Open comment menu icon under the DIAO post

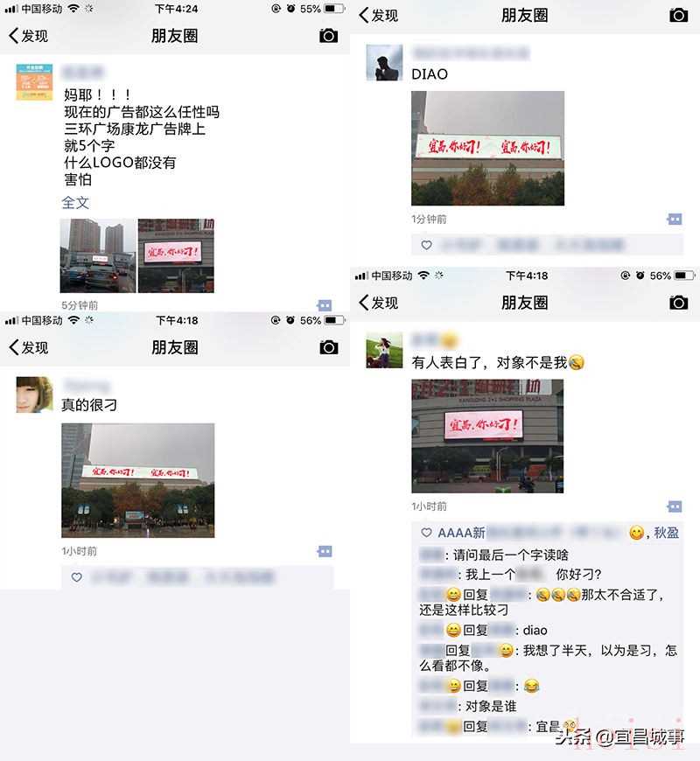click(x=675, y=220)
